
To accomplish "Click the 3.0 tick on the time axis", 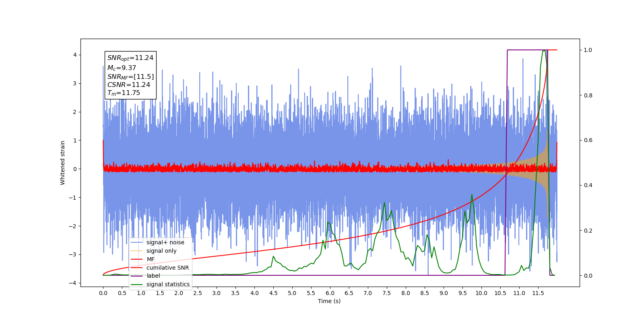I will 217,293.
